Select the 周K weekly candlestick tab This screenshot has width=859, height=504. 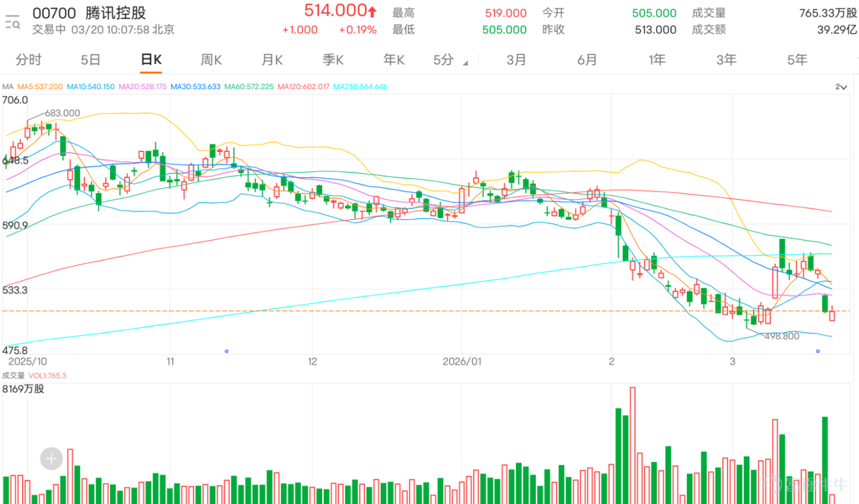click(211, 60)
